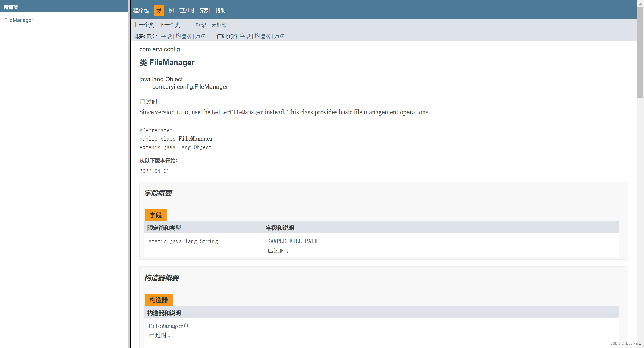Jump to 方法 in the 概要 summary links
This screenshot has width=644, height=348.
coord(201,36)
